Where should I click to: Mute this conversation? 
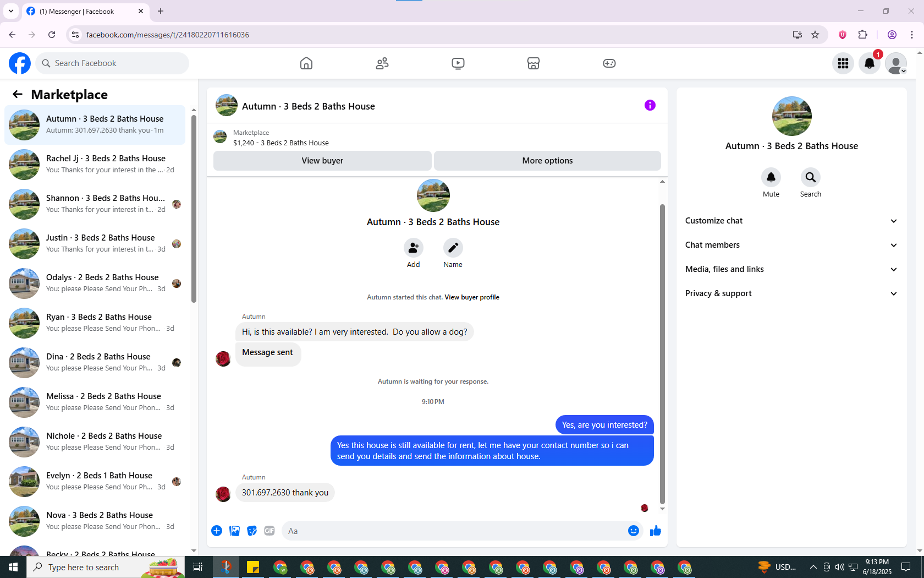(x=771, y=177)
